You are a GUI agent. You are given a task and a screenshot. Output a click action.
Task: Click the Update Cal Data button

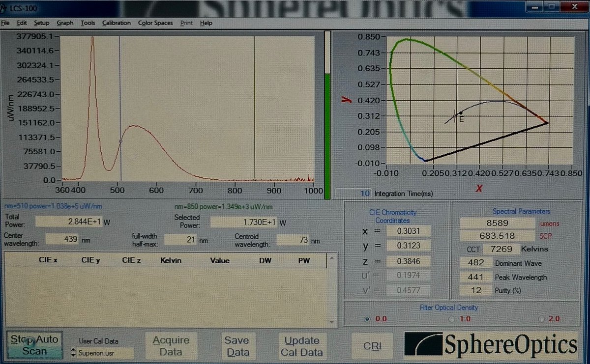tap(301, 346)
